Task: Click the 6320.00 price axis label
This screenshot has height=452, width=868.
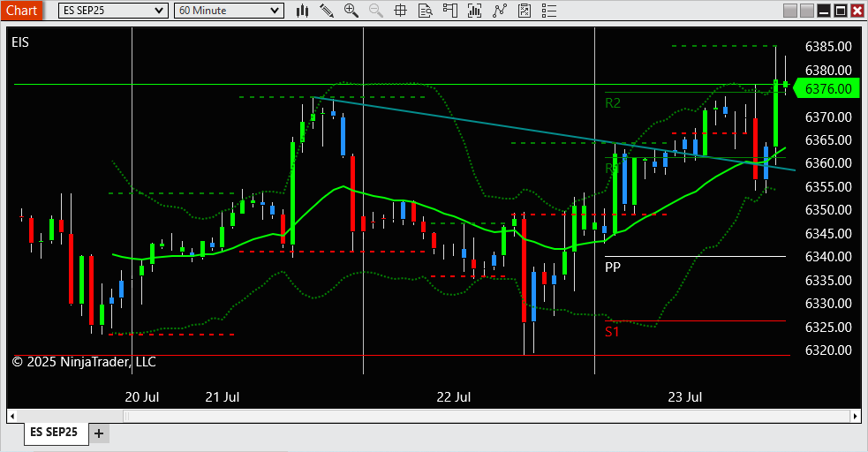Action: (828, 350)
